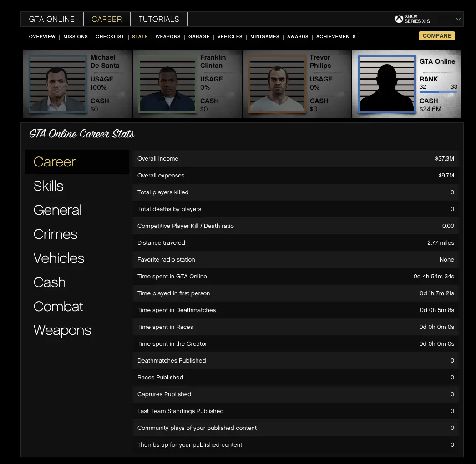Click the Xbox logo icon
The width and height of the screenshot is (476, 464).
[x=399, y=19]
